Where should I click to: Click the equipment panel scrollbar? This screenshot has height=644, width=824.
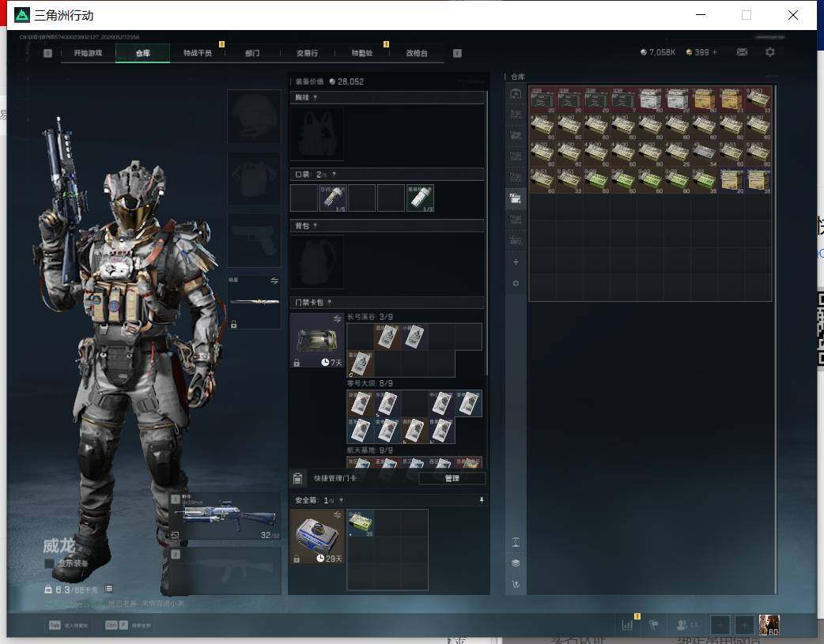click(x=487, y=234)
